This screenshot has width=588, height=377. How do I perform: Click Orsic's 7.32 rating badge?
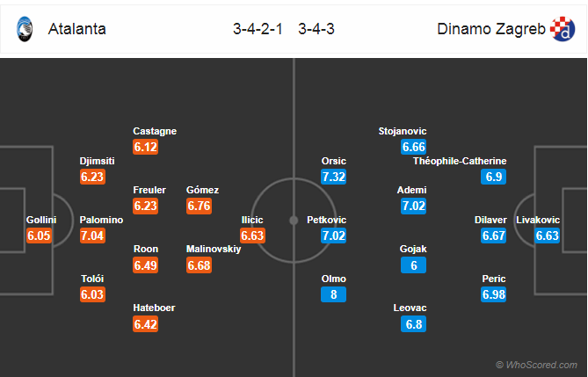[x=333, y=177]
